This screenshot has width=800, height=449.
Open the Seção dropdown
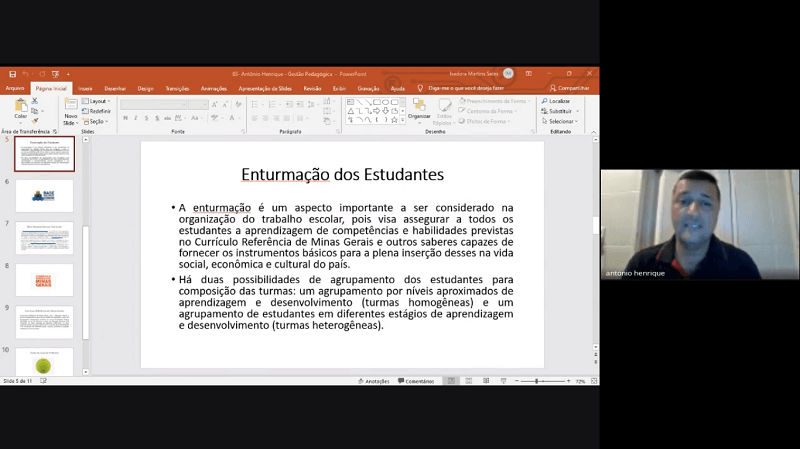(98, 121)
